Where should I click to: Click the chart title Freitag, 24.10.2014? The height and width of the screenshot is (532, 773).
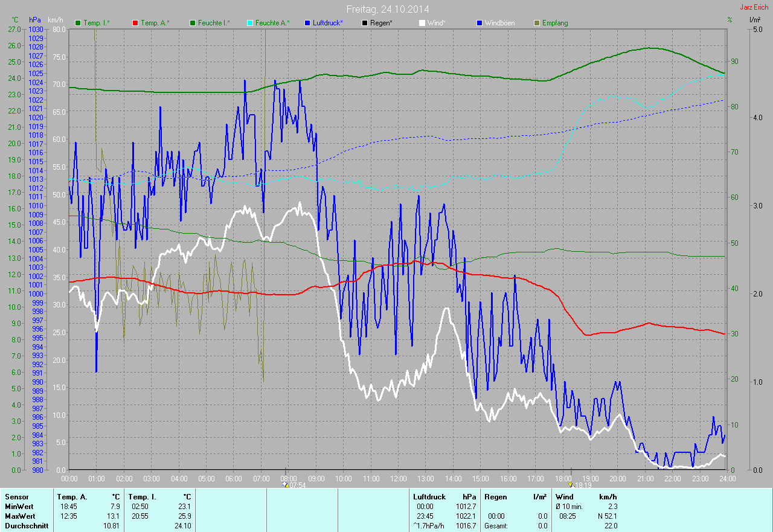coord(388,9)
